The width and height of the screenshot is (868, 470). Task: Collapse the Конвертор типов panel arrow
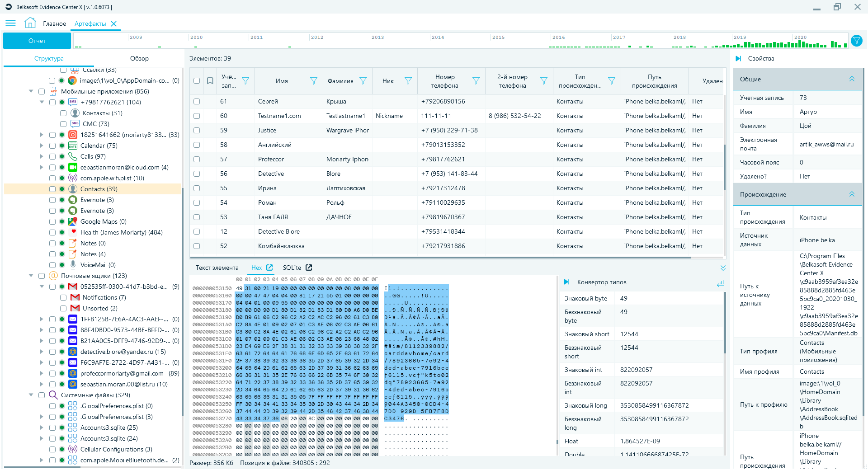point(566,282)
